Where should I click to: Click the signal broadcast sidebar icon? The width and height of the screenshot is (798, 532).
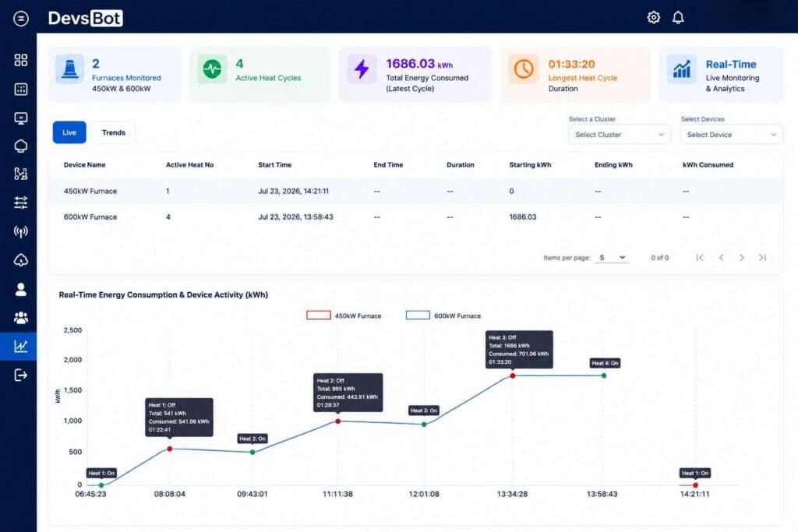21,232
